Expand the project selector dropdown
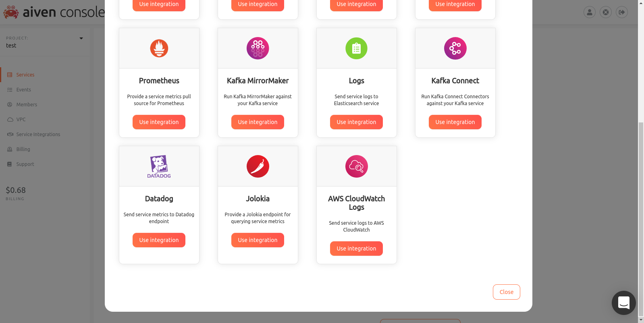The image size is (644, 323). click(x=81, y=39)
